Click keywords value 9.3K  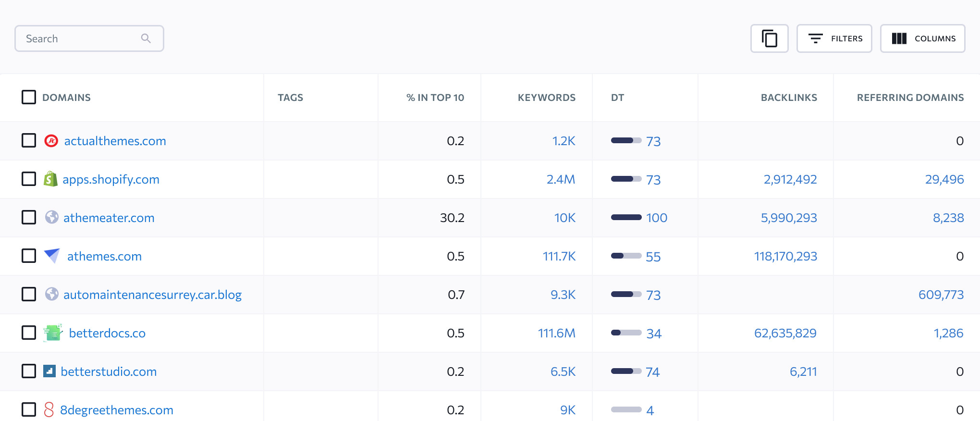click(x=563, y=295)
